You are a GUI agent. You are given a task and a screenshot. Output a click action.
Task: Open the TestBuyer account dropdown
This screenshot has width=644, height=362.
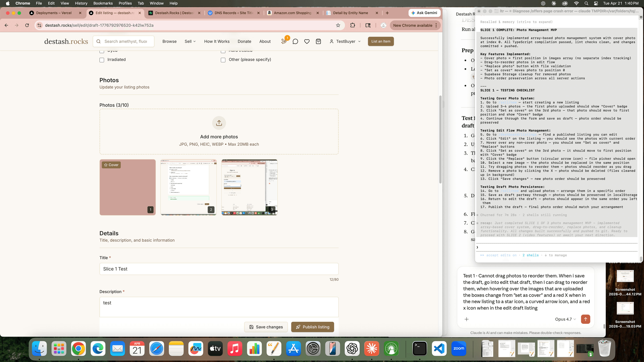345,41
